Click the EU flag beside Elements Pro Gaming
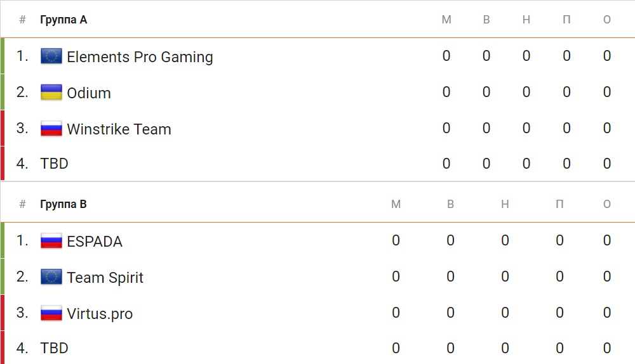The width and height of the screenshot is (635, 364). pos(51,56)
